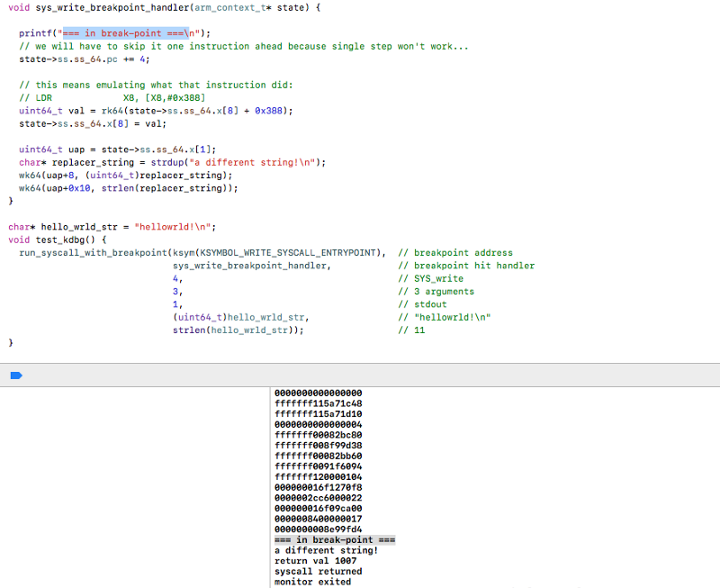
Task: Click the highlighted "=== in break-point ===" string in printf
Action: pos(124,33)
